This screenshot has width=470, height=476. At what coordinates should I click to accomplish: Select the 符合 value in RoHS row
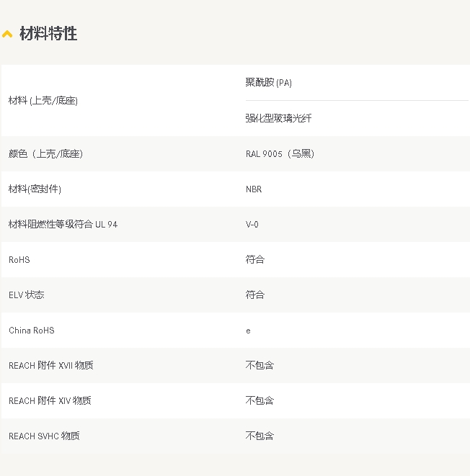pos(255,259)
